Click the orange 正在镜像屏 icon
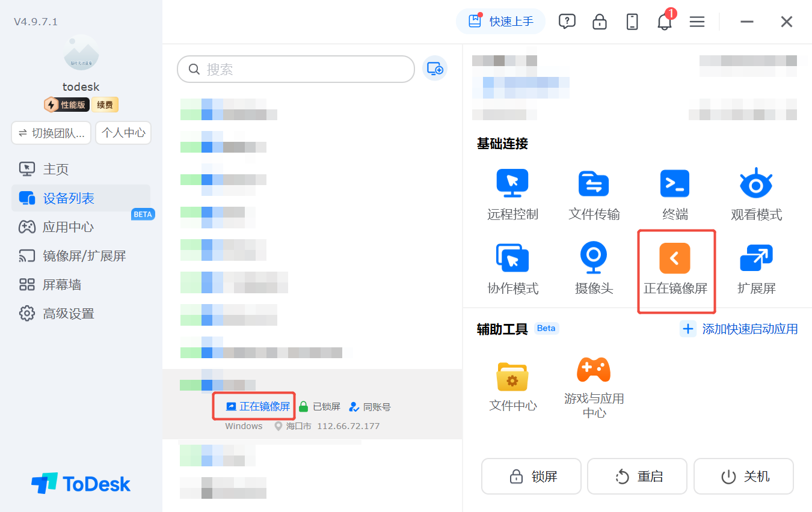The width and height of the screenshot is (812, 512). tap(675, 258)
